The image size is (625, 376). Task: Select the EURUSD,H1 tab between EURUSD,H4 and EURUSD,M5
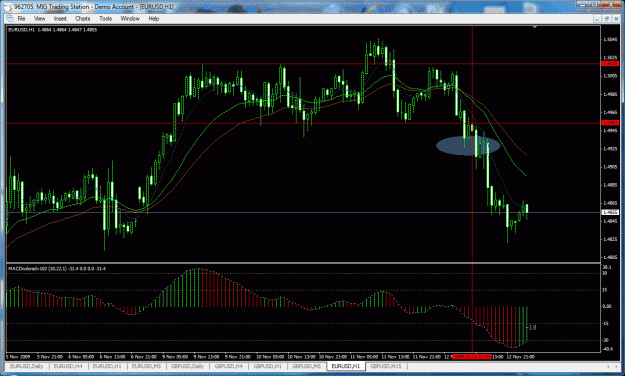[107, 366]
